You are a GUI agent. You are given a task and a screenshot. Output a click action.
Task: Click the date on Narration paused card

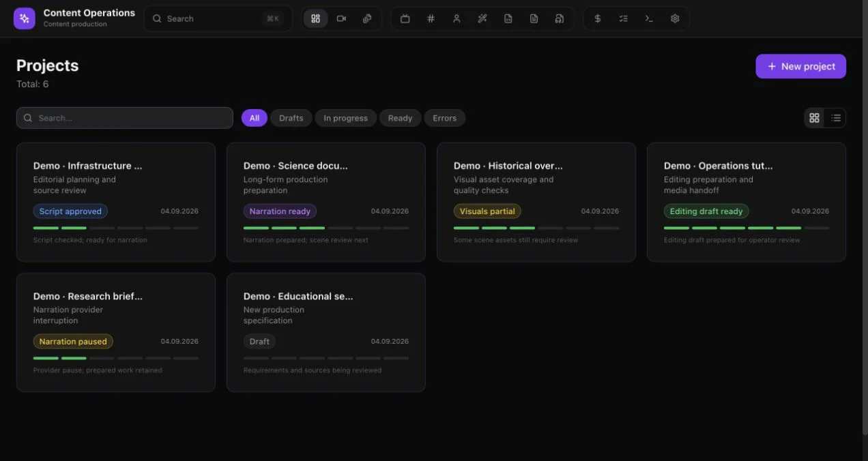point(179,342)
